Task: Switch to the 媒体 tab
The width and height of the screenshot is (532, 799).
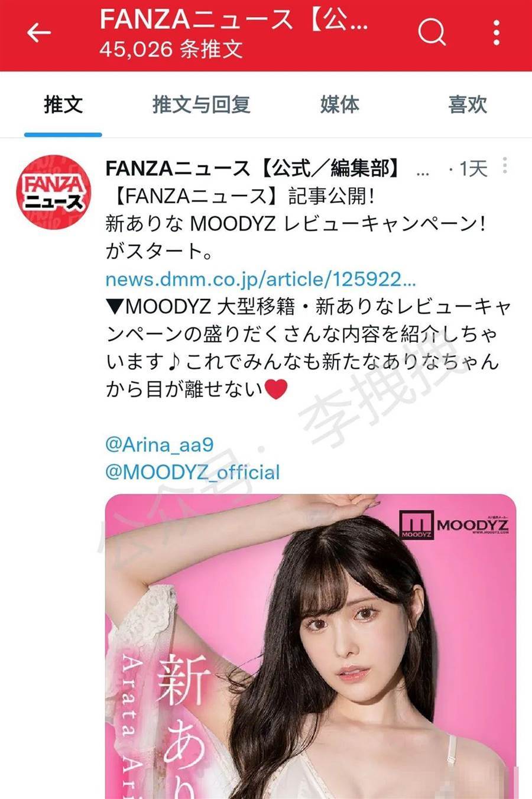Action: [340, 105]
